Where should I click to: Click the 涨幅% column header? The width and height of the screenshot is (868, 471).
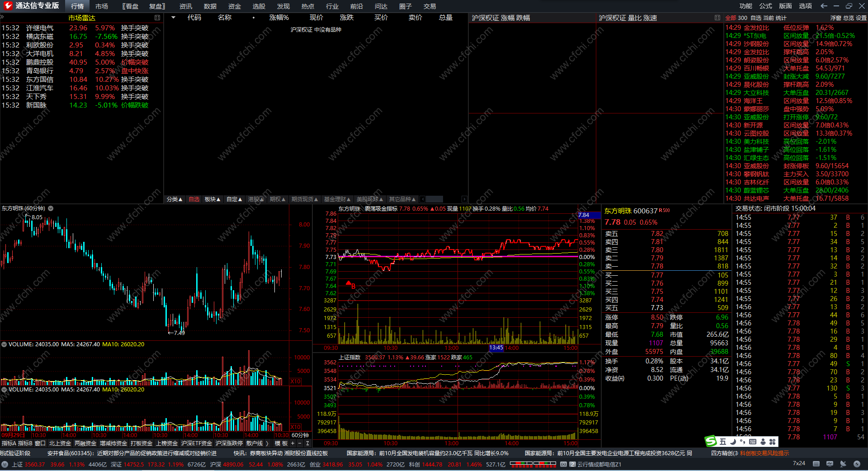click(279, 18)
